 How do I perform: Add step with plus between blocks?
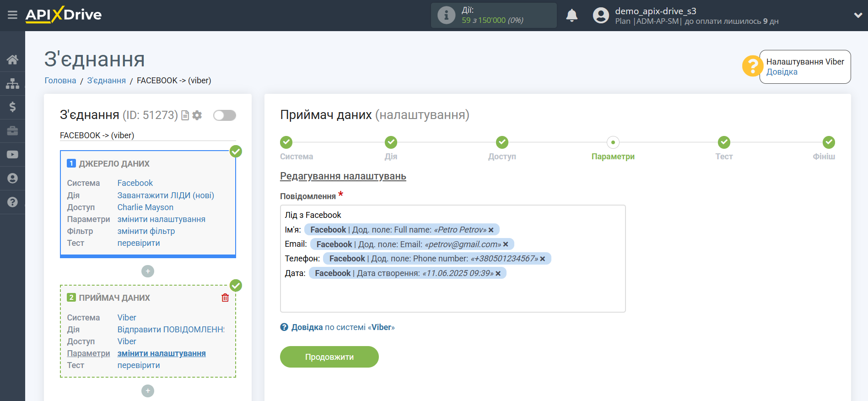(148, 271)
